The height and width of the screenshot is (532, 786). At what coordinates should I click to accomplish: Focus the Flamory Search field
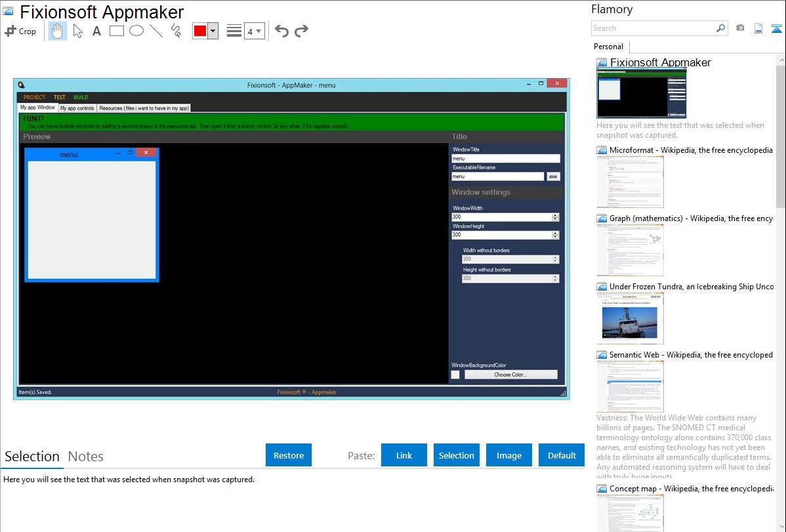[x=653, y=28]
